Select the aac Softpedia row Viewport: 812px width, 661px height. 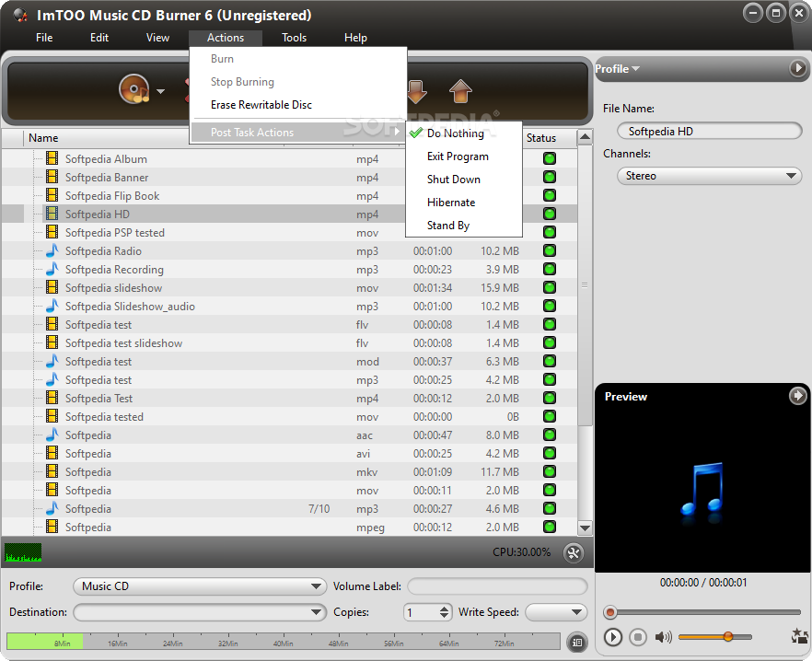(x=289, y=435)
